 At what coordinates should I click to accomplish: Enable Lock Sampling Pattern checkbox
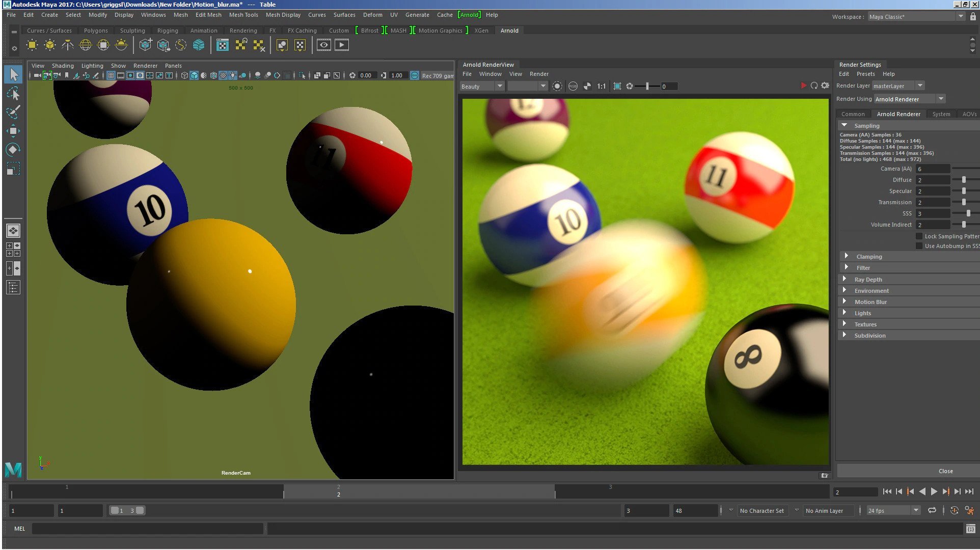click(x=919, y=236)
